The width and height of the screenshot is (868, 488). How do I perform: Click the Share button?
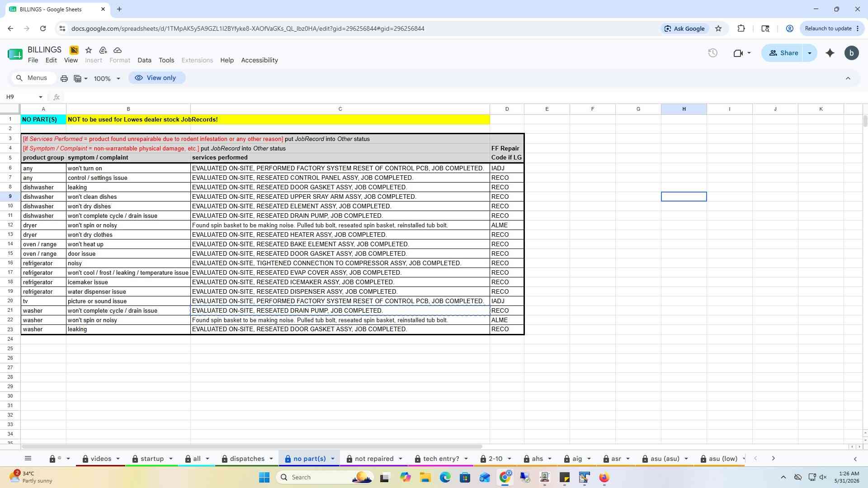point(783,53)
